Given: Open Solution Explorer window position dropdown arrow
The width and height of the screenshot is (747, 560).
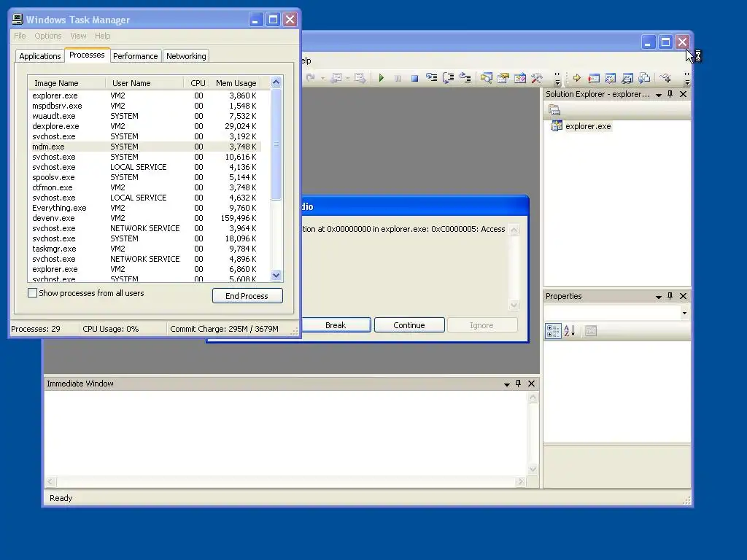Looking at the screenshot, I should [659, 95].
